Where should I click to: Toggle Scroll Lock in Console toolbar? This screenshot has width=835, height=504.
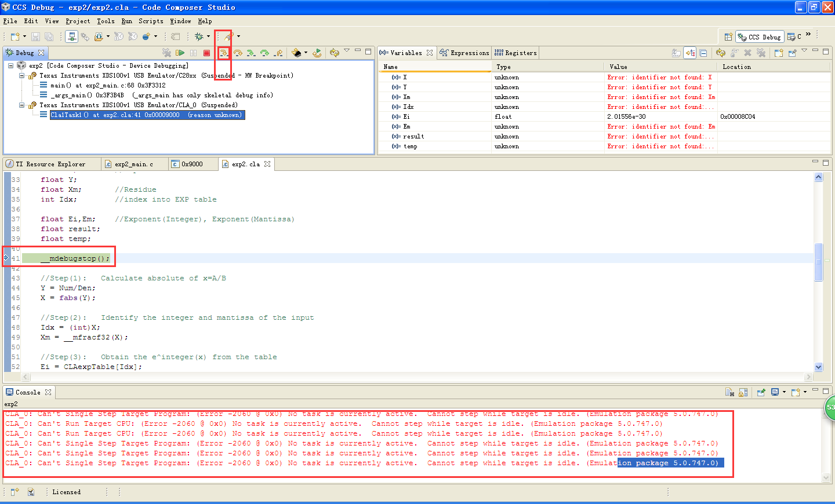point(743,392)
